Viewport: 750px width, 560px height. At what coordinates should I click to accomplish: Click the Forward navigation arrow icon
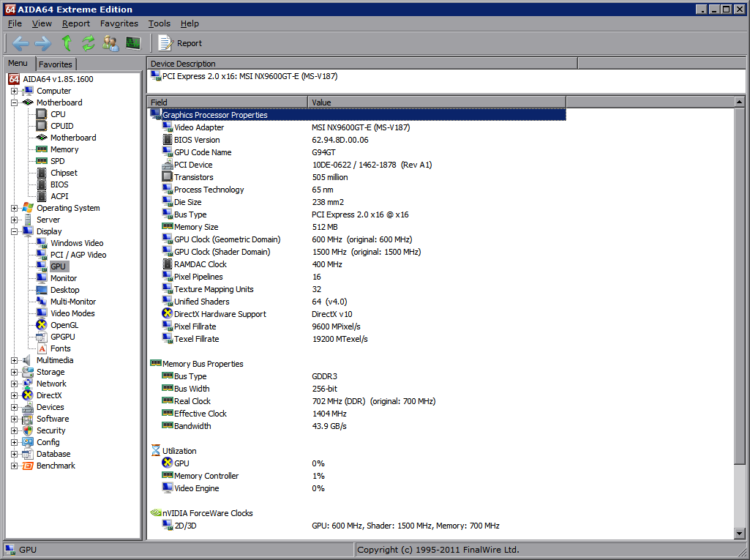(x=43, y=43)
